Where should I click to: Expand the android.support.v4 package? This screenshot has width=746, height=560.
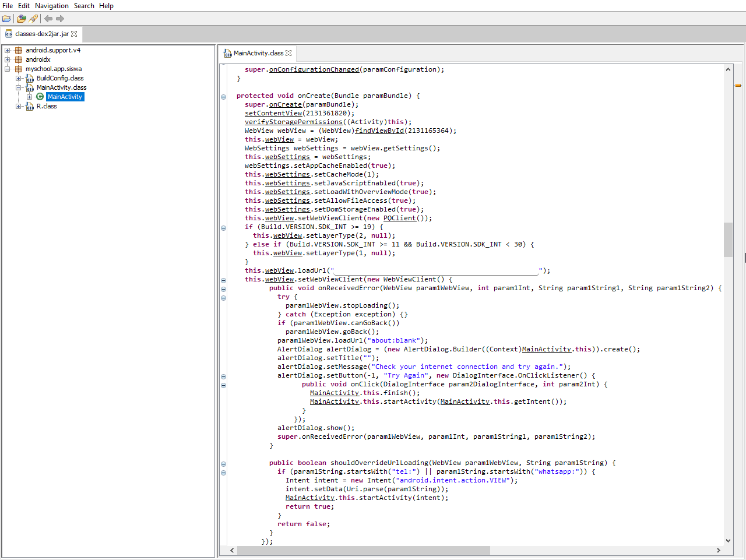(x=8, y=50)
